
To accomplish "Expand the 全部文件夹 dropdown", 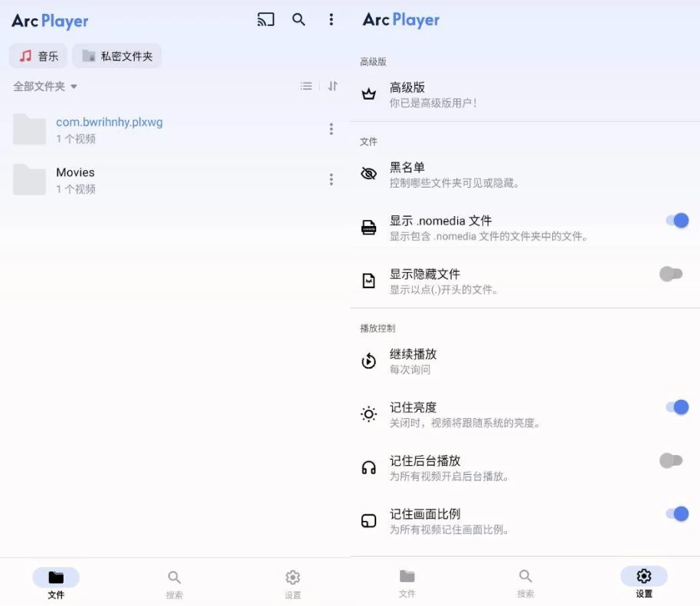I will [x=45, y=87].
